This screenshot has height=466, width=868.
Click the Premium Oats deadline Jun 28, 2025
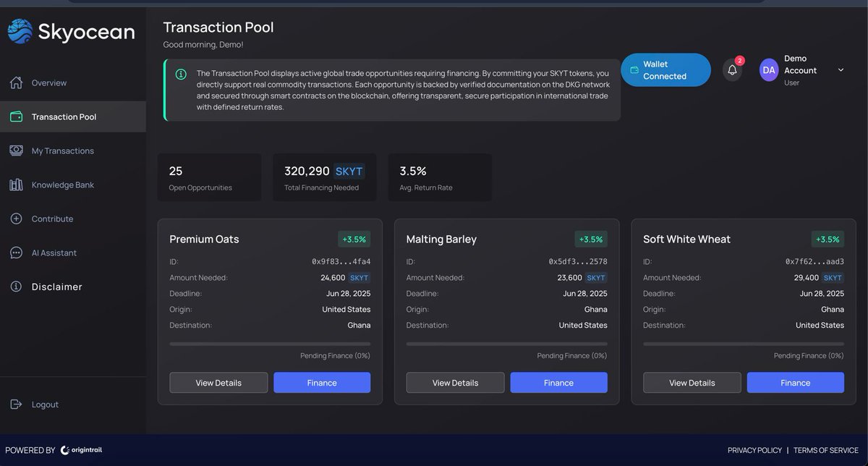click(x=348, y=293)
